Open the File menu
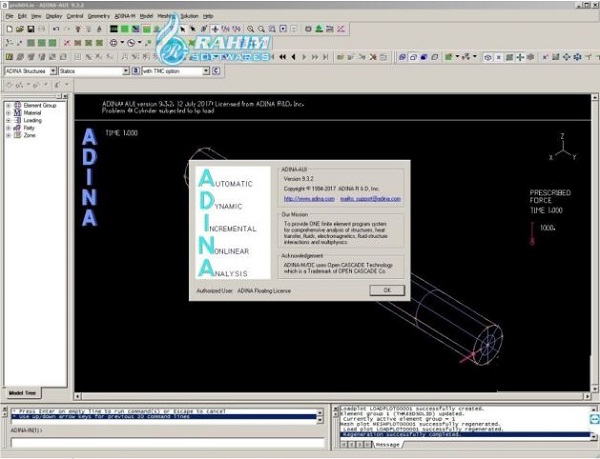Viewport: 600px width, 459px height. coord(10,16)
